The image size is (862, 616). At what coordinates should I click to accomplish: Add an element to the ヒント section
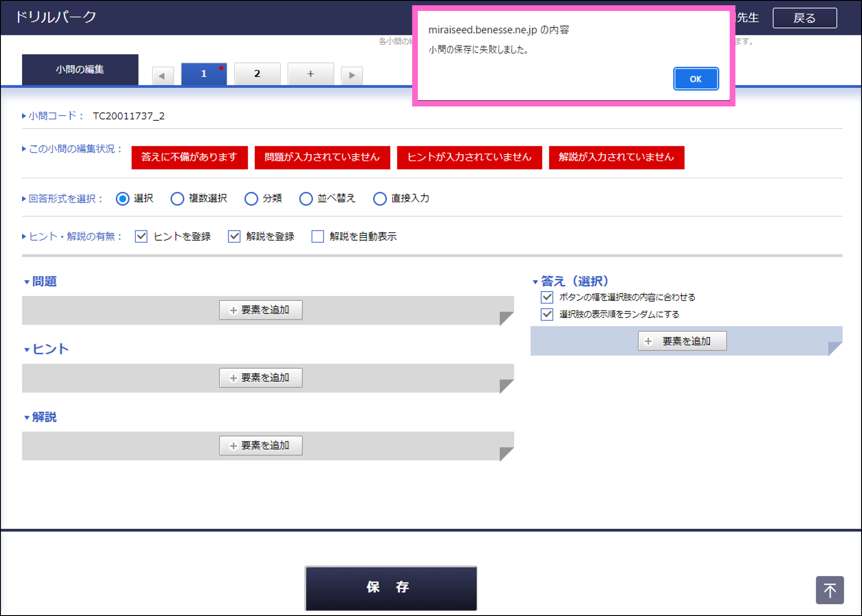261,377
